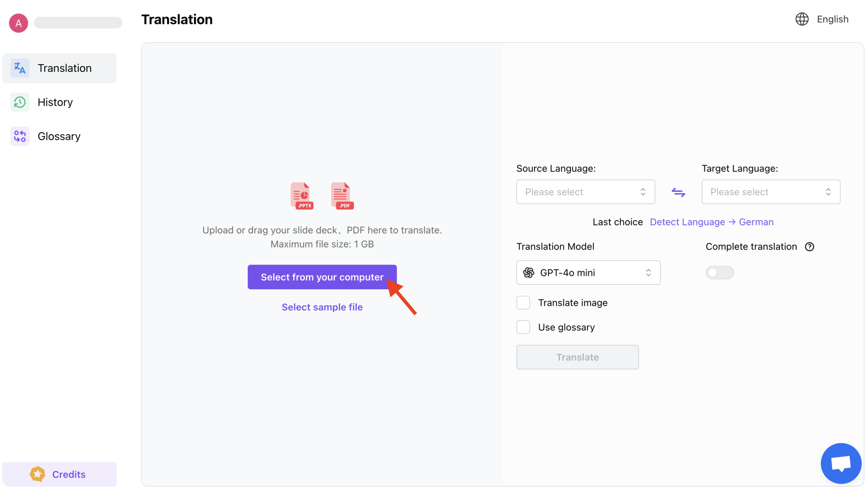Click the PPTX file icon
Image resolution: width=868 pixels, height=490 pixels.
(x=302, y=196)
